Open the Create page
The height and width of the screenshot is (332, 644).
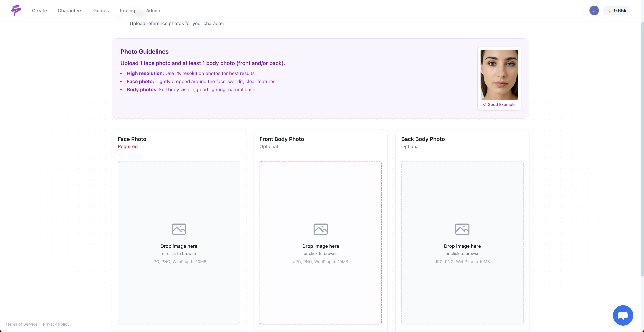point(39,11)
